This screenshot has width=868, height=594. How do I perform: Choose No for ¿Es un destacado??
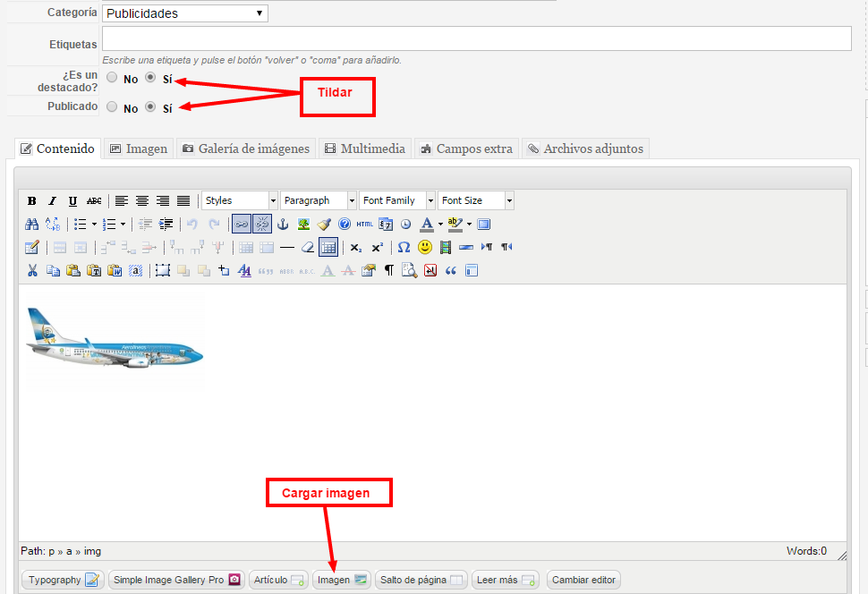tap(112, 78)
